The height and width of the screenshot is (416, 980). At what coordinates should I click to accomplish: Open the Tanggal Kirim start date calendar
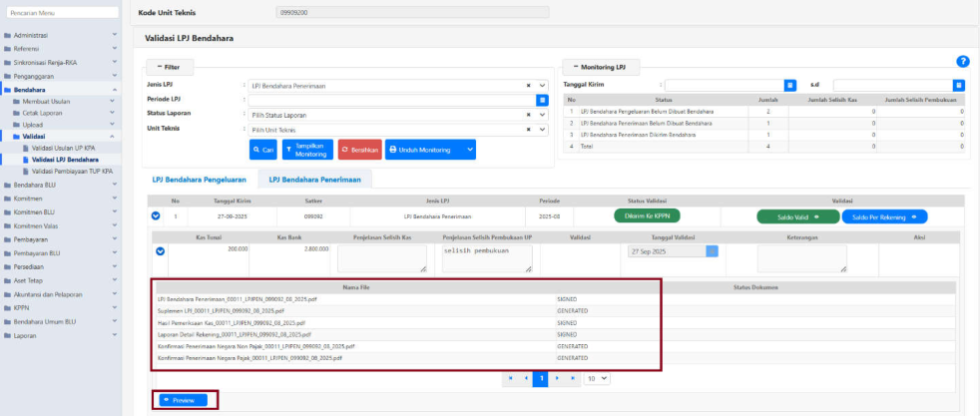[x=789, y=86]
